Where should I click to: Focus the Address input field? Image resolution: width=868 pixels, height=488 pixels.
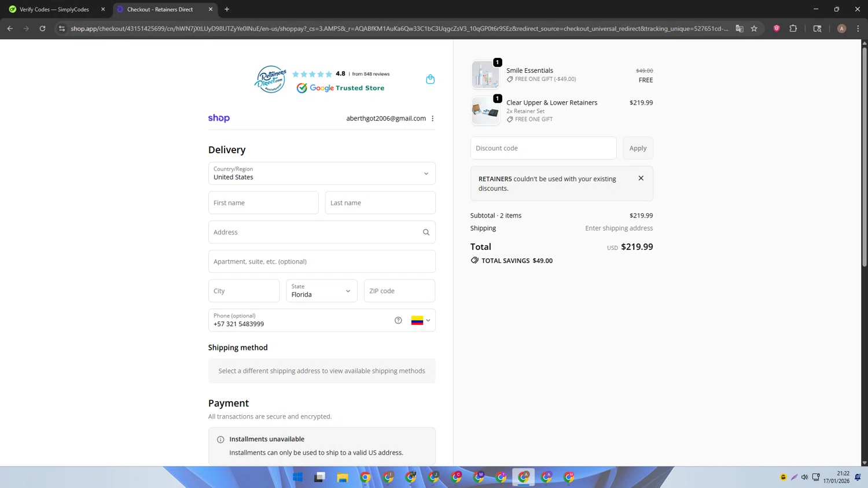(x=322, y=232)
